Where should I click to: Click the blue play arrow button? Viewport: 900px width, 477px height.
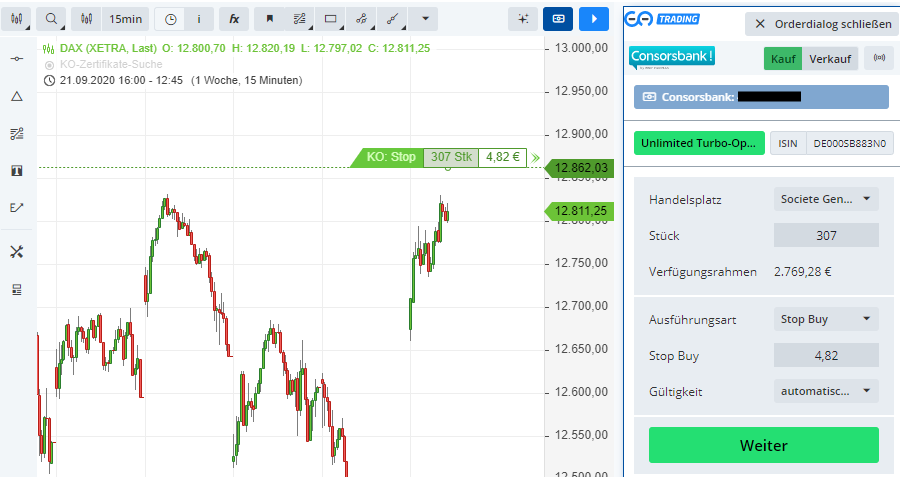pos(594,20)
